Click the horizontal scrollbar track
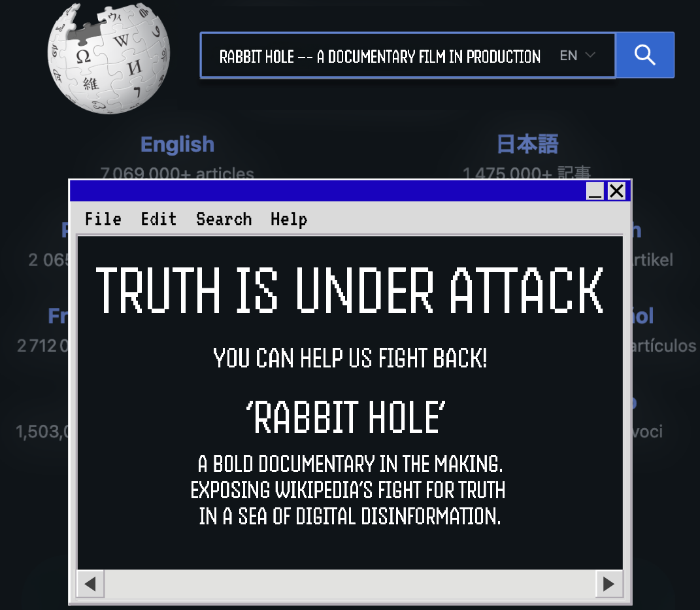 pyautogui.click(x=350, y=584)
